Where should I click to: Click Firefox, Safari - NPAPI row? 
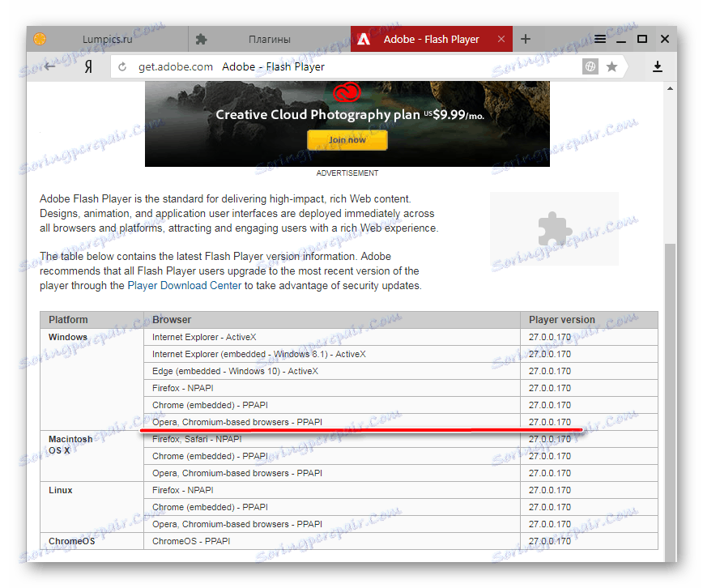[x=332, y=439]
